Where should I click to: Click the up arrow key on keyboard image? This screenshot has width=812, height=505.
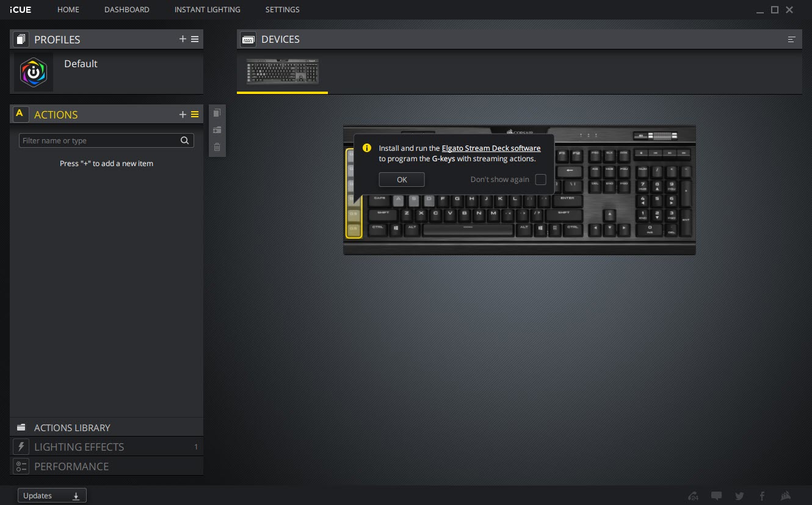(x=609, y=215)
